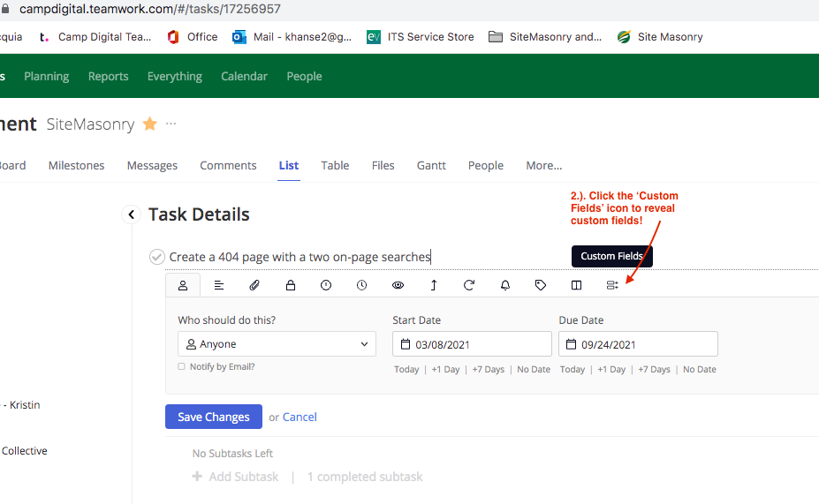Expand the More... tab menu
The height and width of the screenshot is (504, 819).
(x=543, y=165)
